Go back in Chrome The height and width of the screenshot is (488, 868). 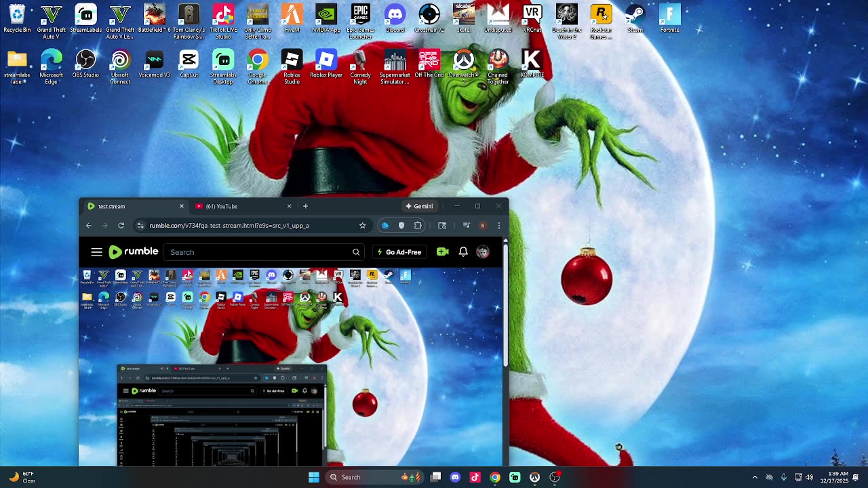point(89,226)
